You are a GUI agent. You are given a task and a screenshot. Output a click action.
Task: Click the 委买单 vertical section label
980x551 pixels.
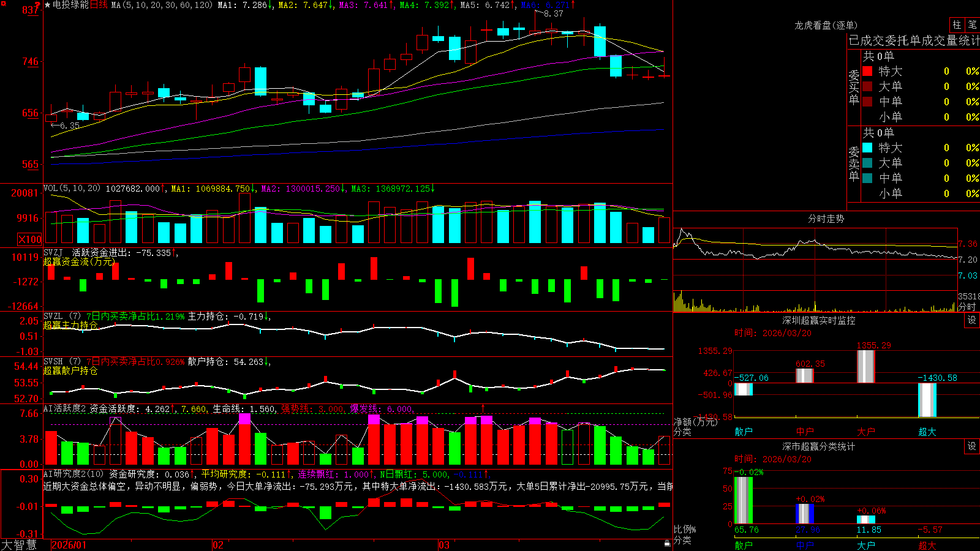(x=854, y=86)
